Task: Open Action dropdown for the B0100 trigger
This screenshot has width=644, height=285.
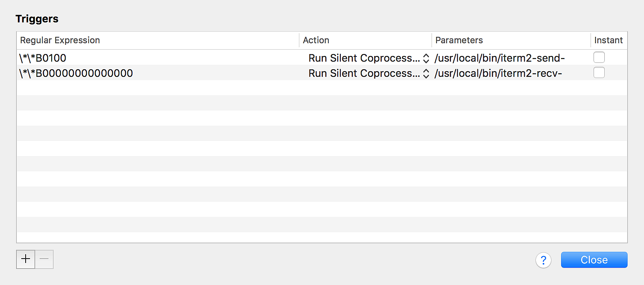Action: click(426, 58)
